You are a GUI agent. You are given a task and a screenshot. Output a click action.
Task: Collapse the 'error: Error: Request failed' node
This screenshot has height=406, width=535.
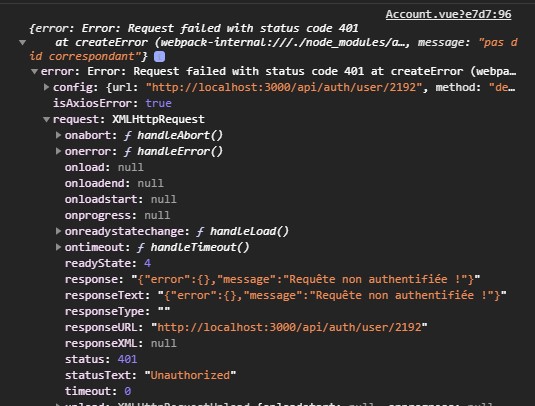[x=34, y=71]
